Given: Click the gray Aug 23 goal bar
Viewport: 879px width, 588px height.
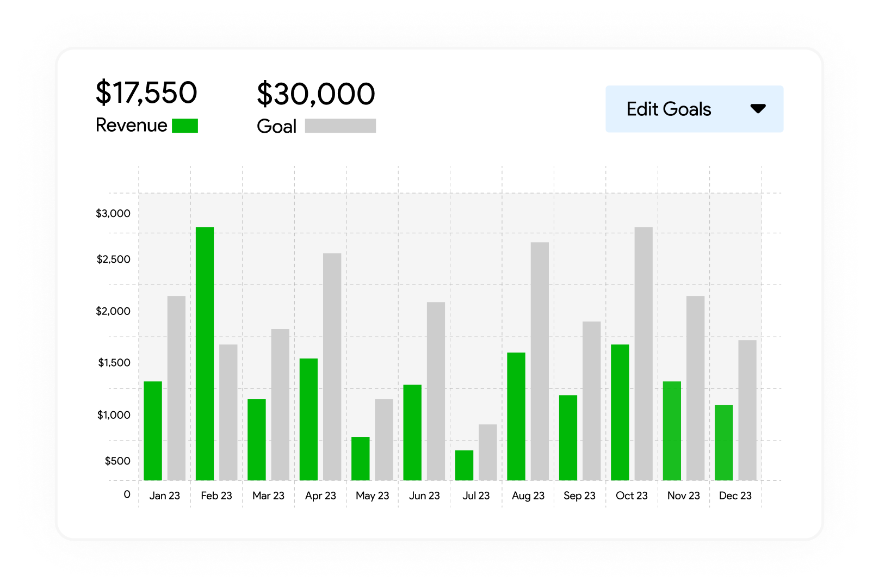Looking at the screenshot, I should [x=540, y=361].
